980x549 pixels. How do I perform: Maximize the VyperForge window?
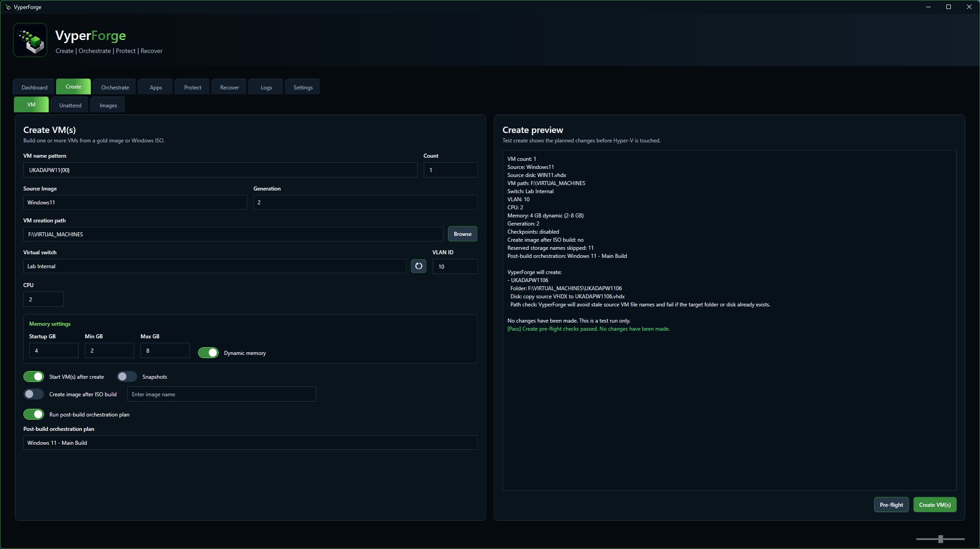pyautogui.click(x=949, y=7)
